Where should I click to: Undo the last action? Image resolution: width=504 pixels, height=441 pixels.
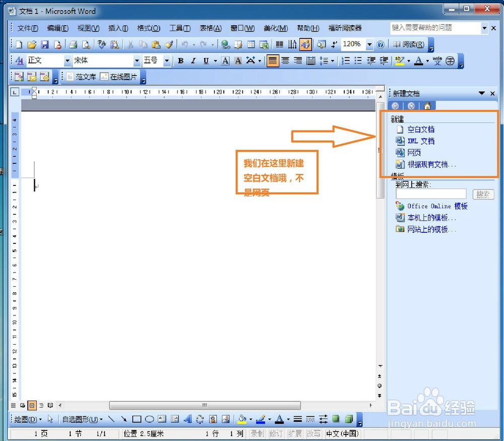pos(185,44)
